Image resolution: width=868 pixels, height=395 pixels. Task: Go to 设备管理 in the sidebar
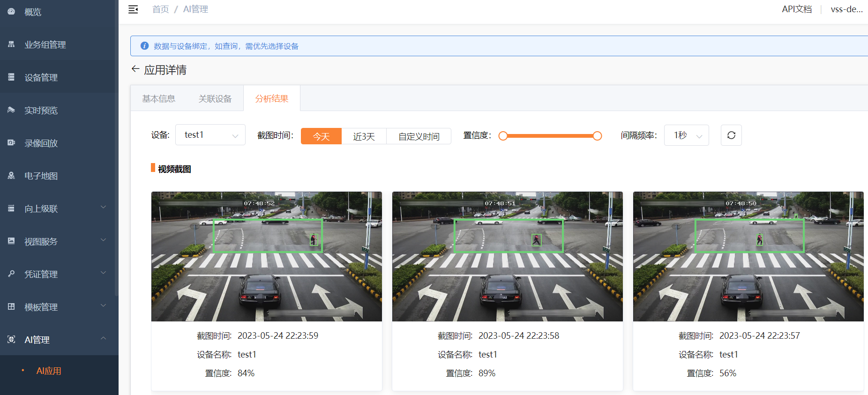[x=41, y=78]
